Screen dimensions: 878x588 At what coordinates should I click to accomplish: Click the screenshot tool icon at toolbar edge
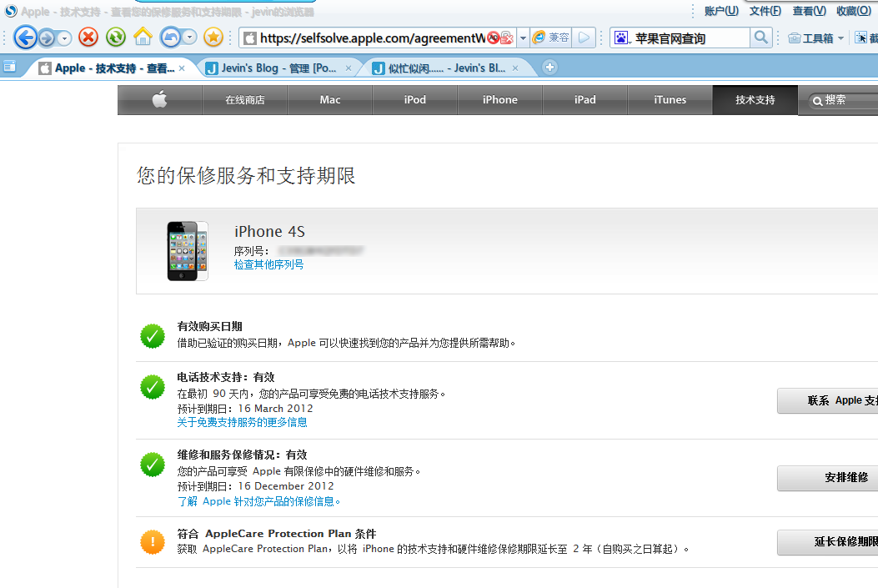[x=861, y=38]
